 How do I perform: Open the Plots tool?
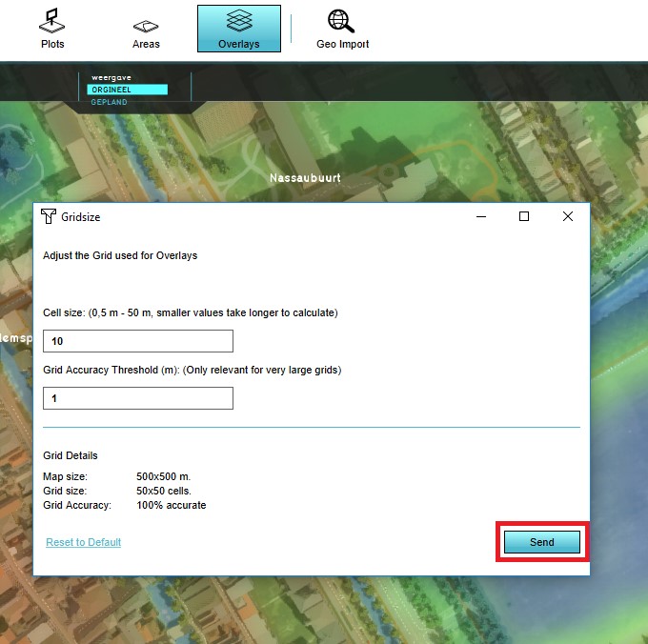(x=52, y=29)
